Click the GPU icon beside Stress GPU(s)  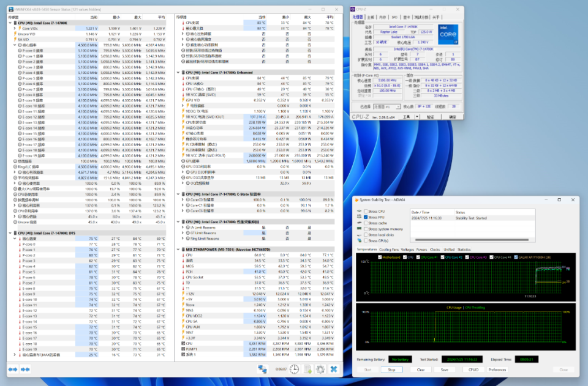[x=360, y=240]
